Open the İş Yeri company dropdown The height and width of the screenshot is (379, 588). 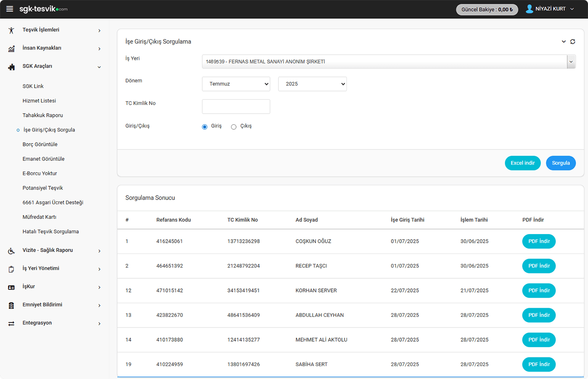[388, 62]
